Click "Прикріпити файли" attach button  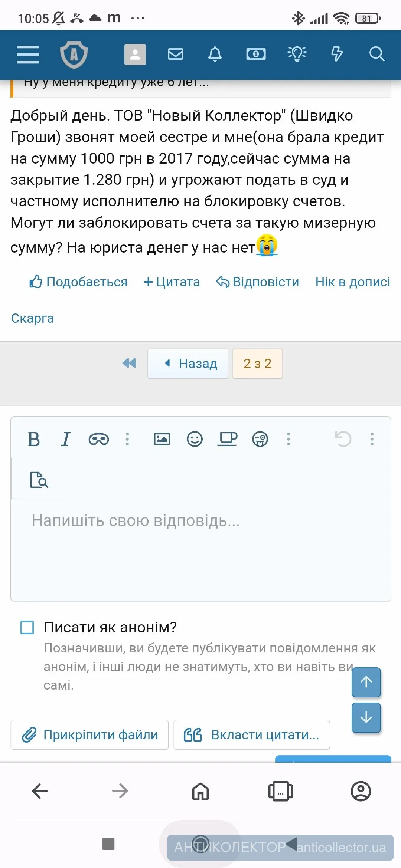click(89, 735)
